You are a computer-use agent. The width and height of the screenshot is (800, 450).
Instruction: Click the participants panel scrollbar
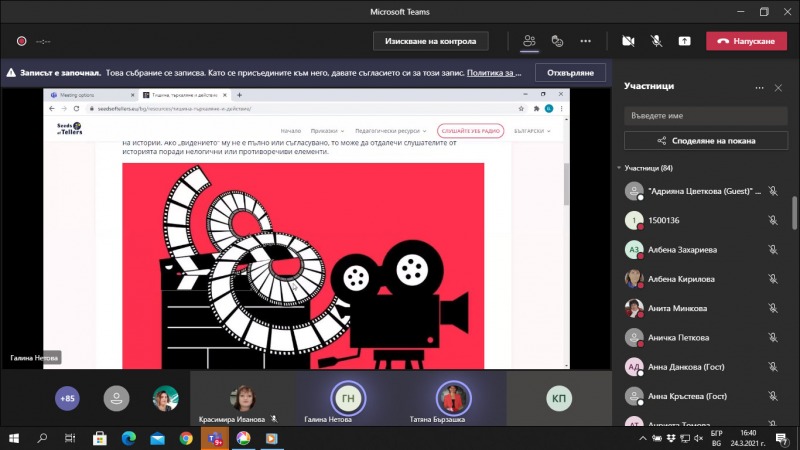(x=794, y=213)
